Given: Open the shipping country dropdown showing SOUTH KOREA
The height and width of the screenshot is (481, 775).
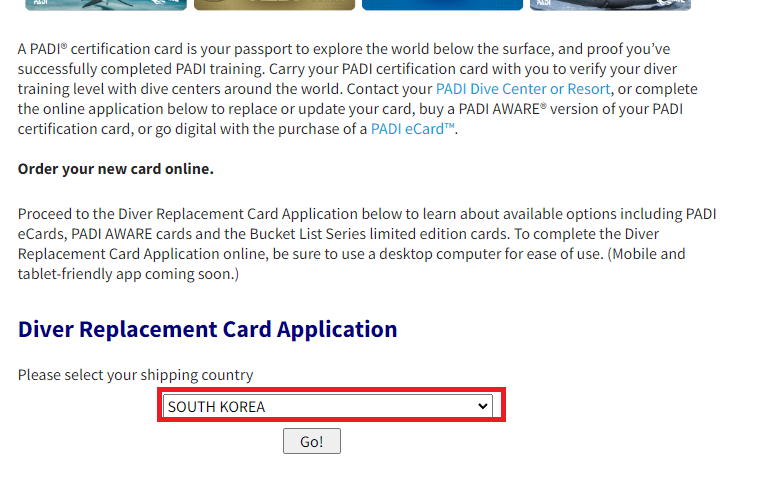Looking at the screenshot, I should coord(328,406).
